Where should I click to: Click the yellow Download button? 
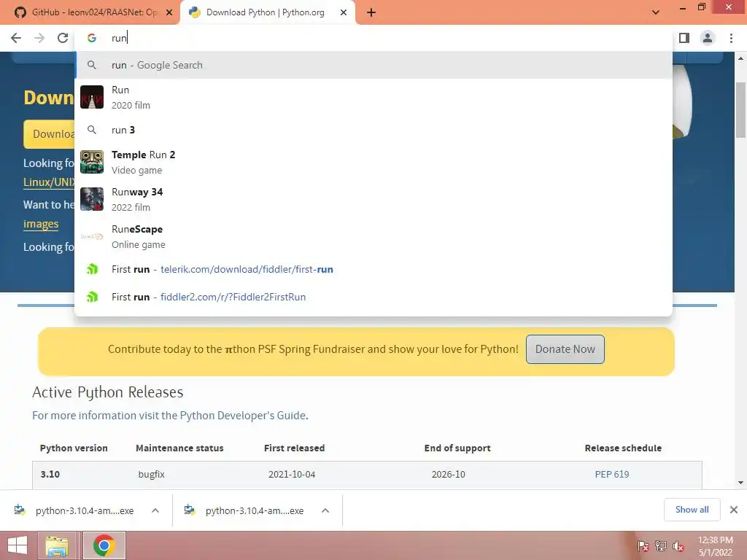(49, 134)
